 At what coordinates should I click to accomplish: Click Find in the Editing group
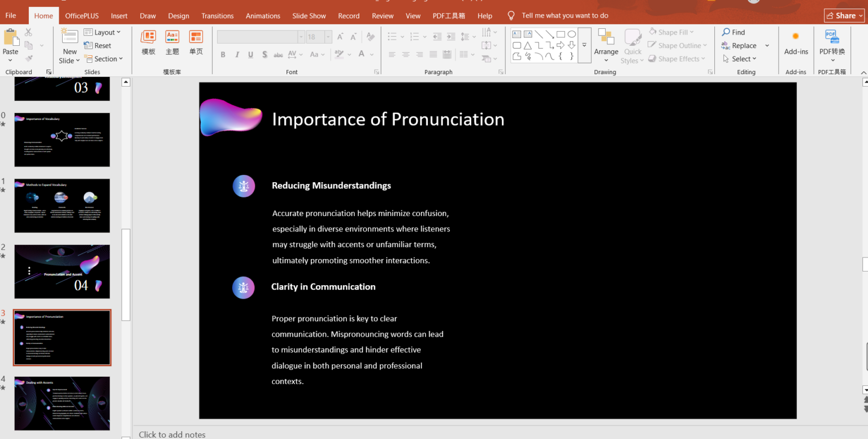[734, 32]
